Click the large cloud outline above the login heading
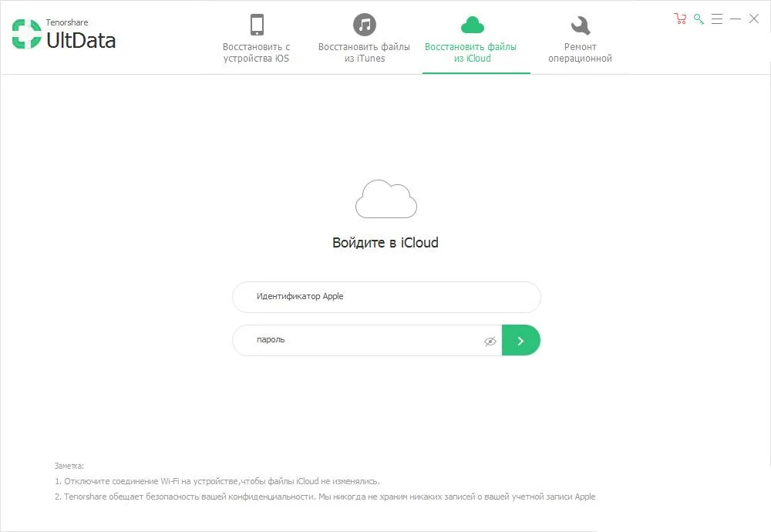 (385, 199)
